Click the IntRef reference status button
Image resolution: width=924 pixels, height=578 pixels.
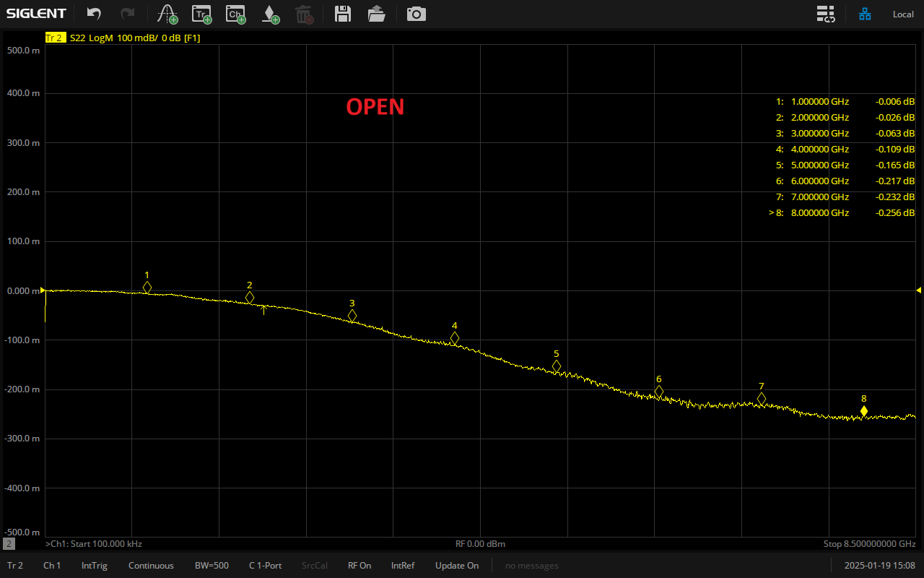(403, 566)
